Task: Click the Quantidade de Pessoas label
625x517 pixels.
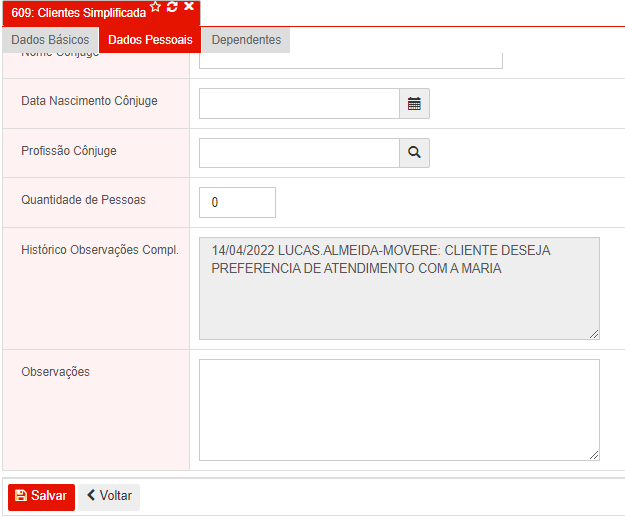Action: click(x=83, y=199)
